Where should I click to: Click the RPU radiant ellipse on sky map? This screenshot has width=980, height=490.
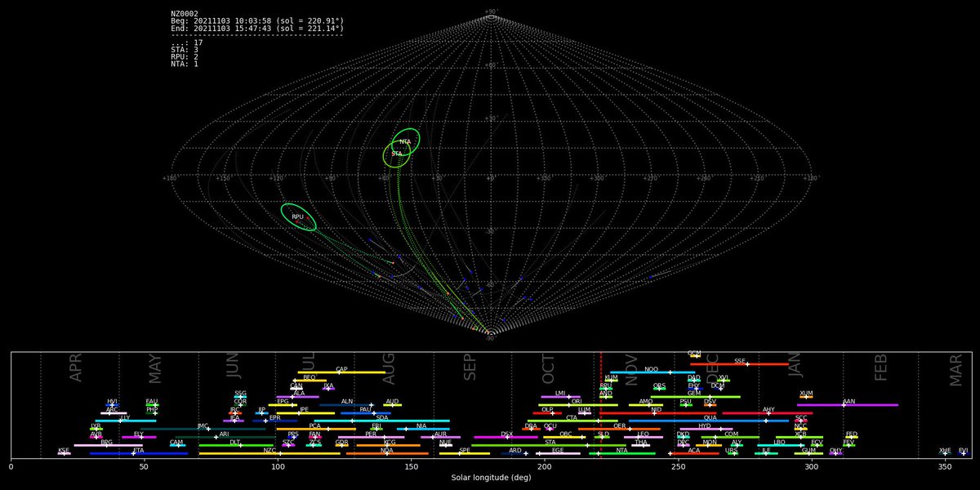tap(298, 216)
